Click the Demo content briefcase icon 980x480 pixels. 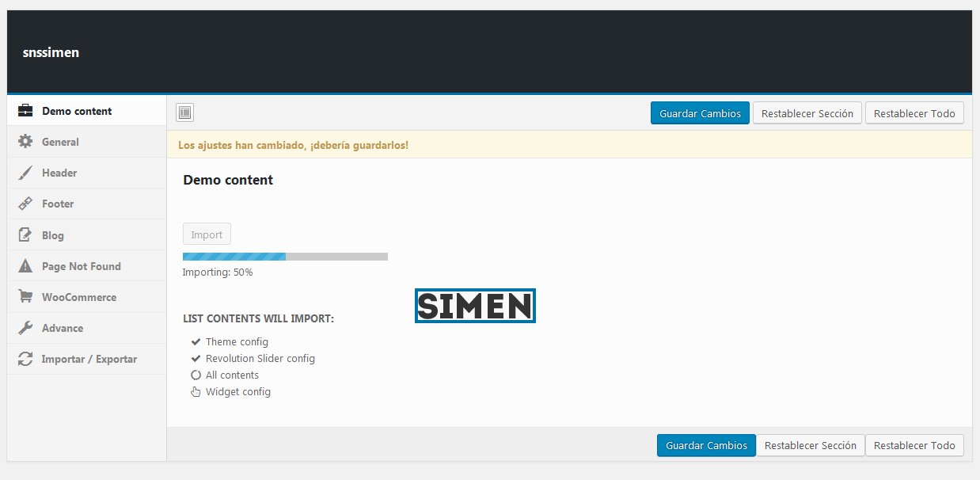tap(25, 111)
